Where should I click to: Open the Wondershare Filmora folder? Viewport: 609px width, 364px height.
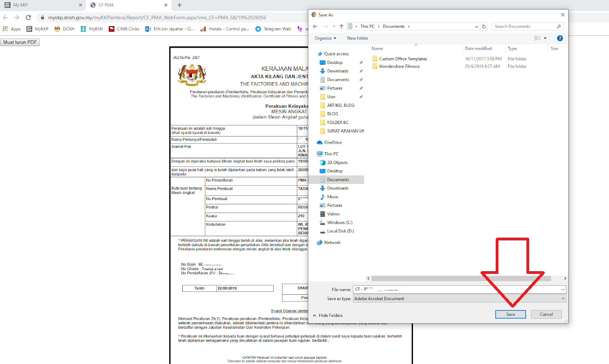pos(399,66)
